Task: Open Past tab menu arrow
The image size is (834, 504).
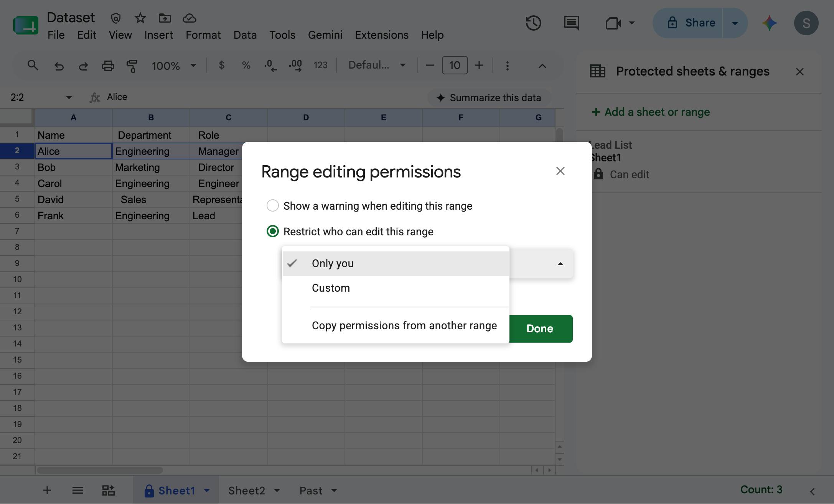Action: [334, 490]
